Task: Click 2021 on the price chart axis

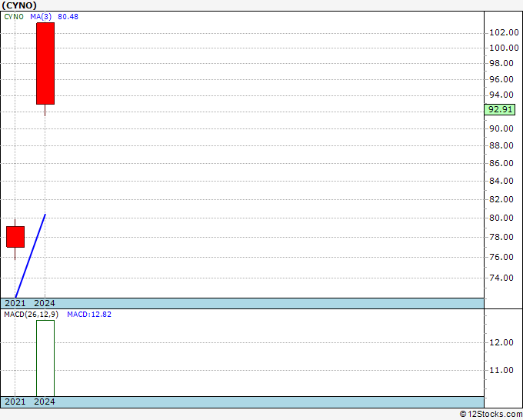Action: (15, 303)
